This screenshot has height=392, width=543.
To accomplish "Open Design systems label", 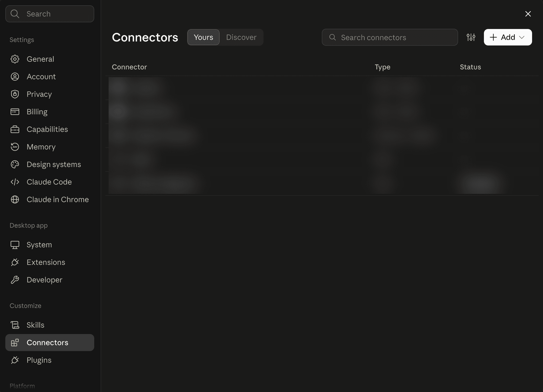I will tap(54, 164).
